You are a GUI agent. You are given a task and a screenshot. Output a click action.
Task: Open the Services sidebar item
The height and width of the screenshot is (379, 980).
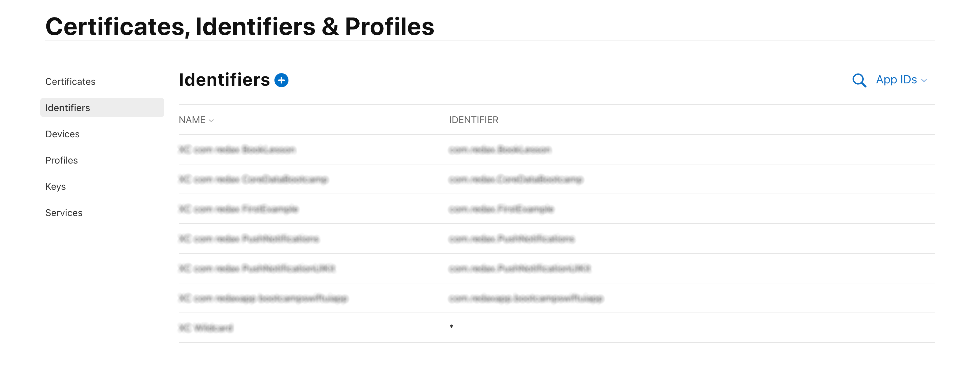coord(64,213)
